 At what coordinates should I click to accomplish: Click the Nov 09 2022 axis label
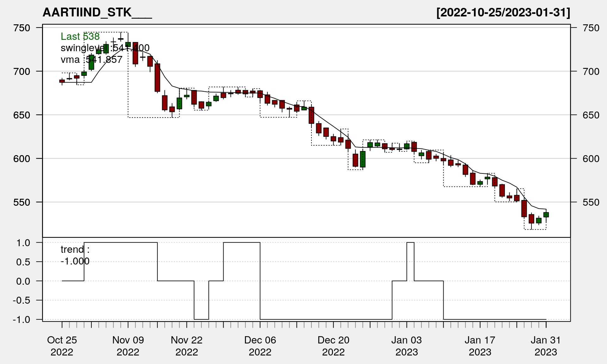[128, 346]
